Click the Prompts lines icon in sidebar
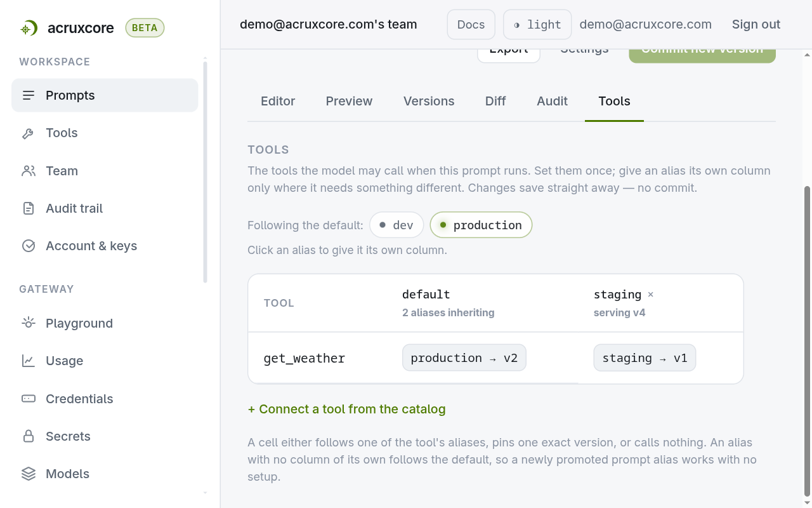 (29, 95)
